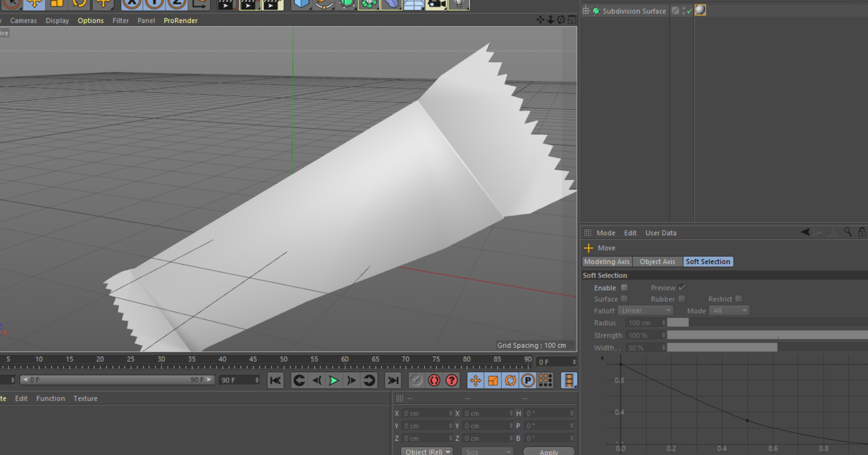Toggle Surface checkbox

point(624,299)
